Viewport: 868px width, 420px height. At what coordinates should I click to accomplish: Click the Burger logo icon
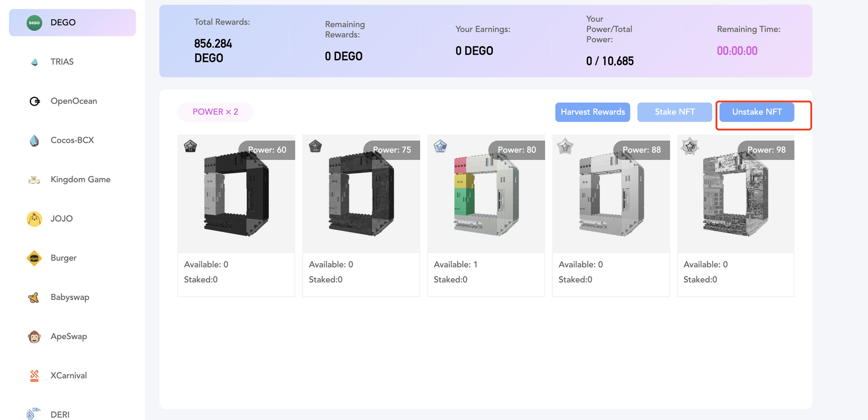(x=34, y=258)
